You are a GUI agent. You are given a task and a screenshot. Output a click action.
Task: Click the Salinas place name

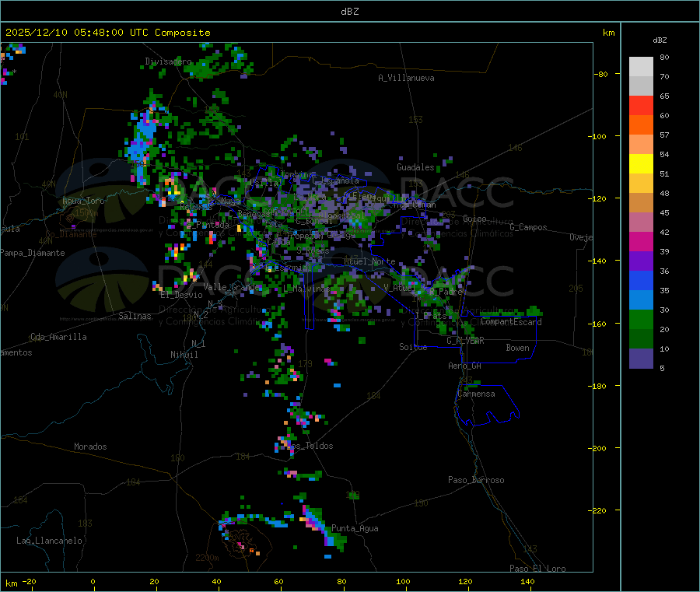click(x=135, y=316)
